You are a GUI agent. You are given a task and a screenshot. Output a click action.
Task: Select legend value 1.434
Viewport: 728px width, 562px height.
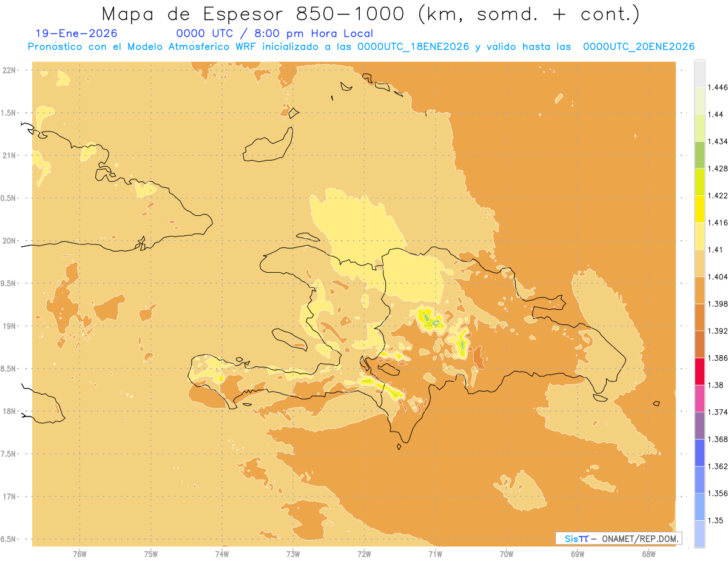pyautogui.click(x=716, y=141)
